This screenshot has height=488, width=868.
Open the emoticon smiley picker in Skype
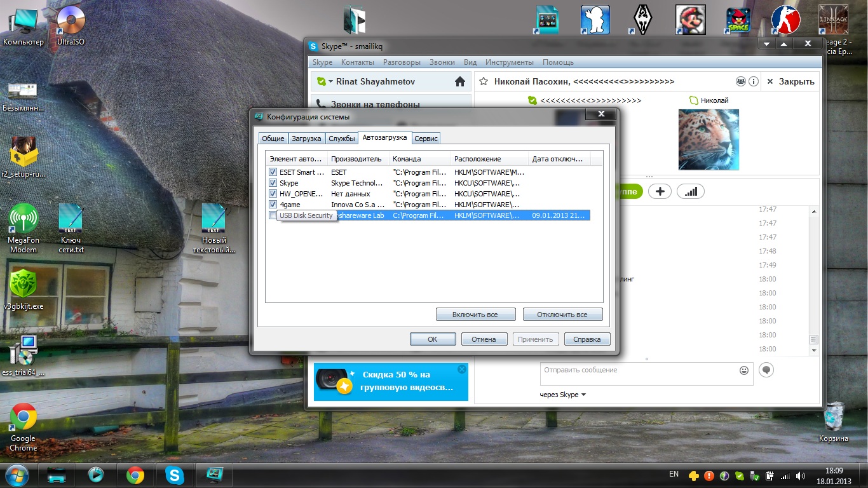coord(744,370)
